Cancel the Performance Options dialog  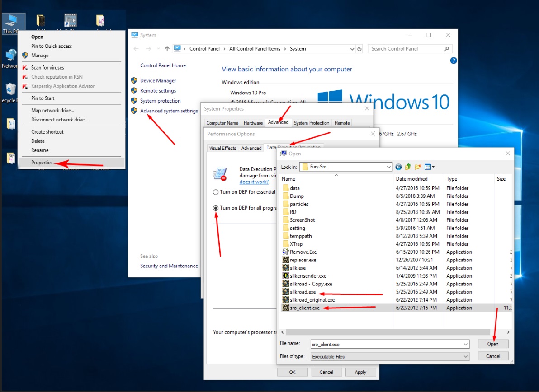pos(326,372)
